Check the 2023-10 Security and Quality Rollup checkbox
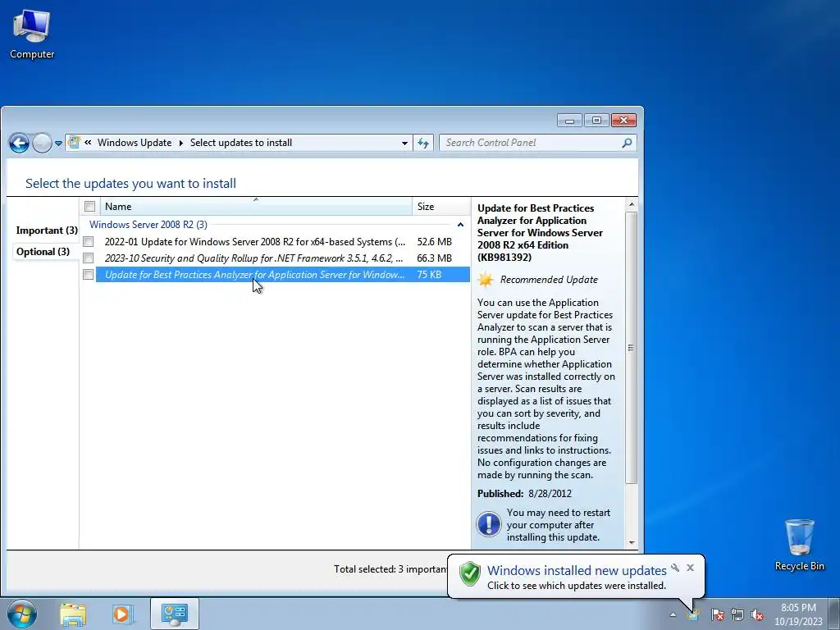 [x=89, y=258]
